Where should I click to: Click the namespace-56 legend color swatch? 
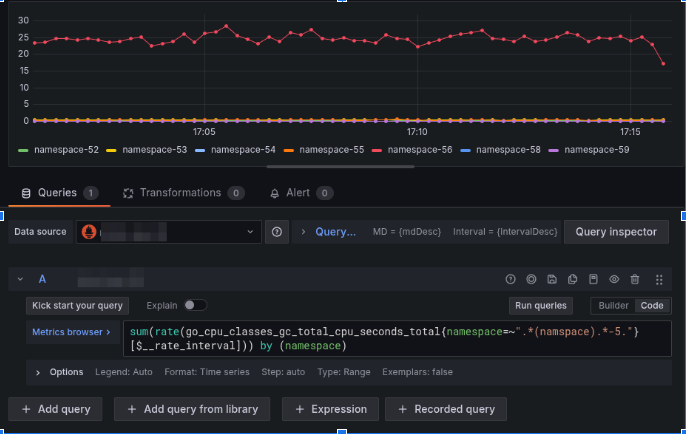point(377,149)
